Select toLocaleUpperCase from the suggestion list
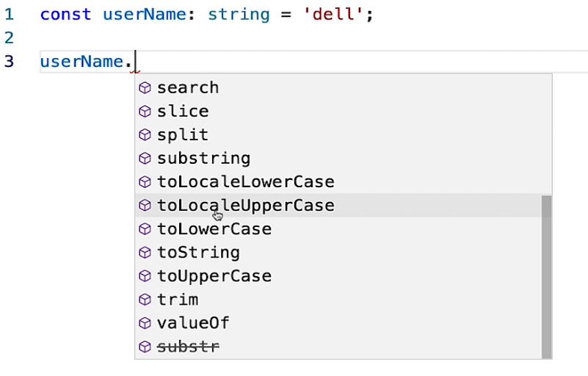This screenshot has height=376, width=588. (245, 206)
